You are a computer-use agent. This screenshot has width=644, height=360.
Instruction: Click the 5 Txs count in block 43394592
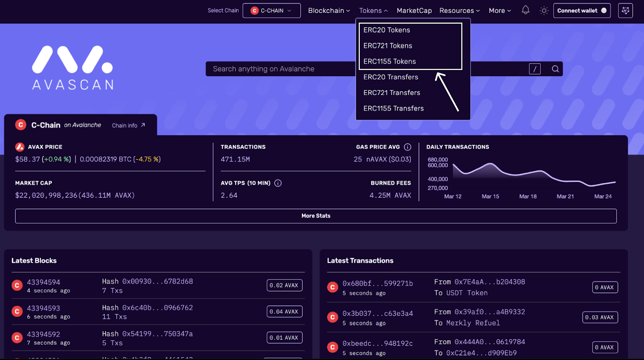point(112,343)
